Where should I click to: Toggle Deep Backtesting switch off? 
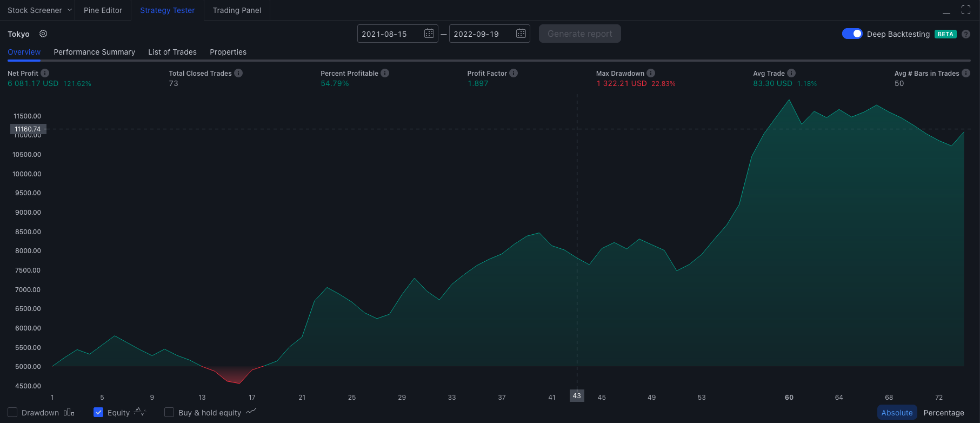[x=852, y=34]
